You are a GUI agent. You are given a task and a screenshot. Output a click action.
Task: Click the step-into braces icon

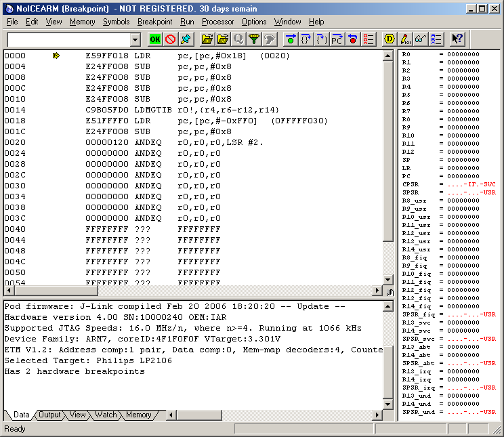click(x=306, y=39)
